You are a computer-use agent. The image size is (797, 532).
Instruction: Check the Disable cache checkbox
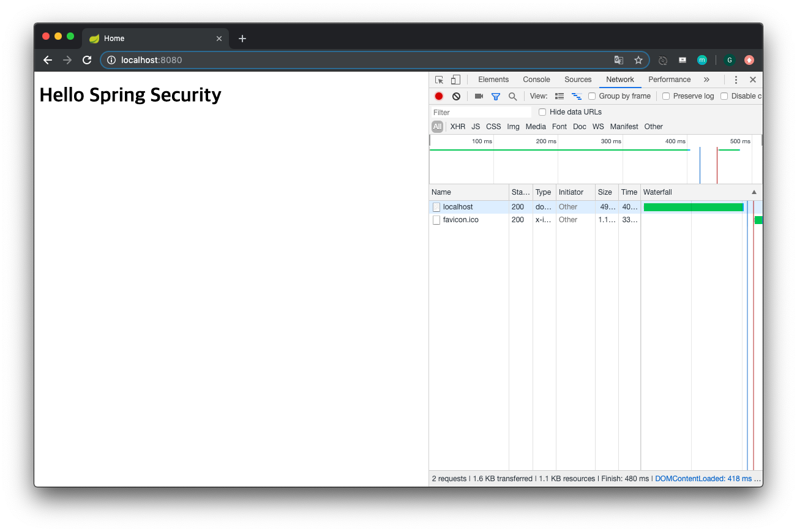724,96
